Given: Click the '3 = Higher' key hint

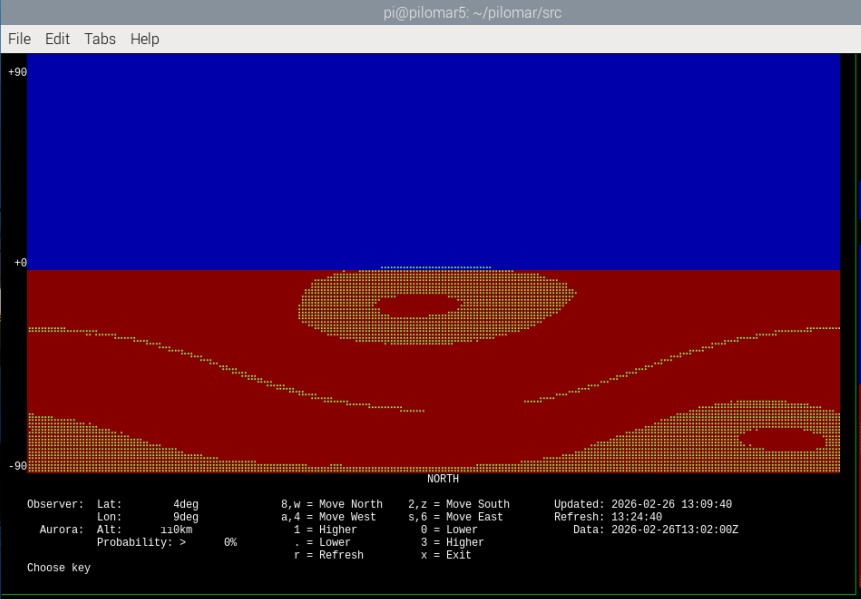Looking at the screenshot, I should point(452,542).
